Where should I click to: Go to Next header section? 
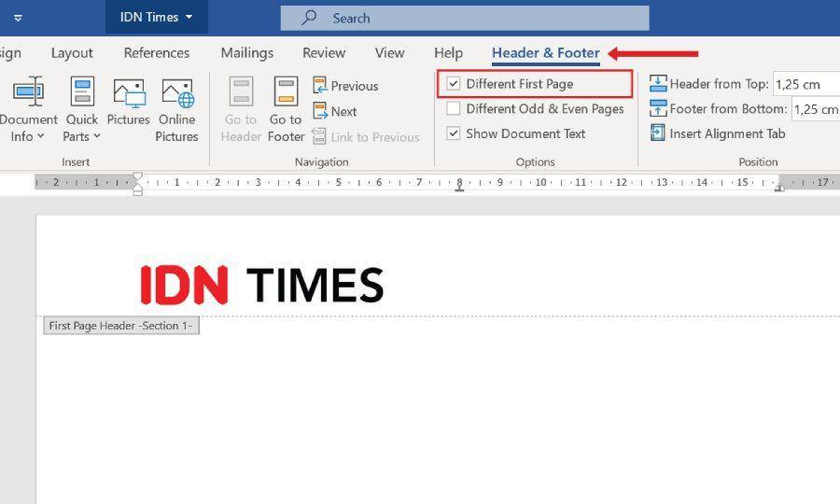coord(335,111)
